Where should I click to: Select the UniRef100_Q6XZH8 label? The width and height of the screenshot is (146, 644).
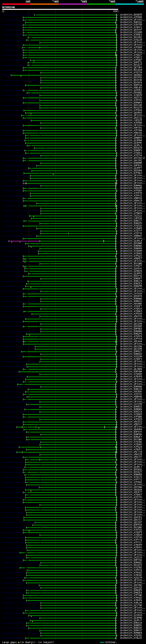[x=131, y=324]
